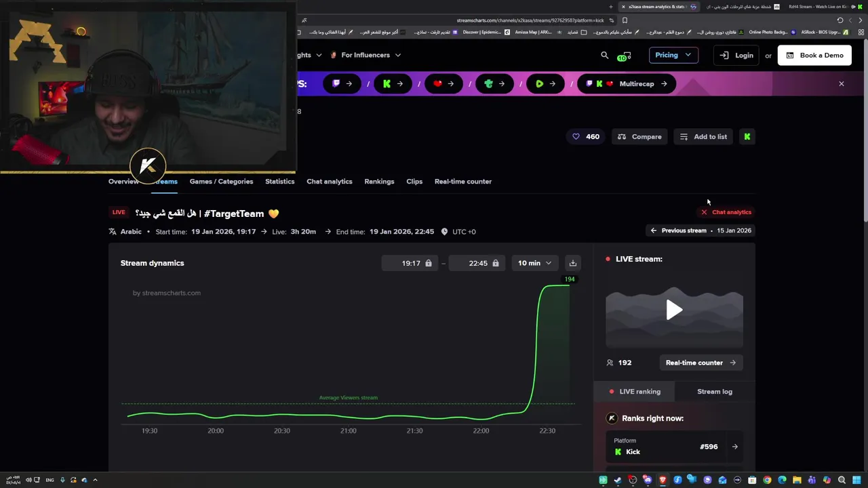868x488 pixels.
Task: Turn off Chat analytics overlay toggle
Action: [726, 212]
